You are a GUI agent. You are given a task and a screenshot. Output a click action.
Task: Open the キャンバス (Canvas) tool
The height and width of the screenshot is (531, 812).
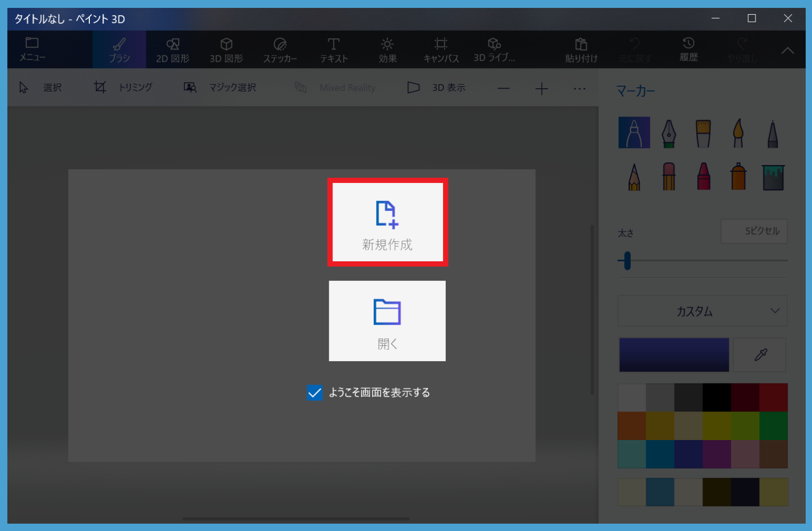(x=441, y=50)
